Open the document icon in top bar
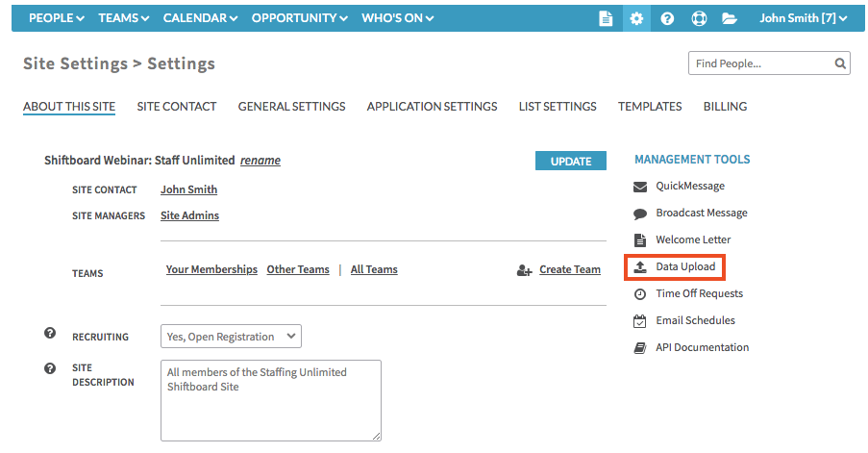This screenshot has height=453, width=868. click(606, 18)
